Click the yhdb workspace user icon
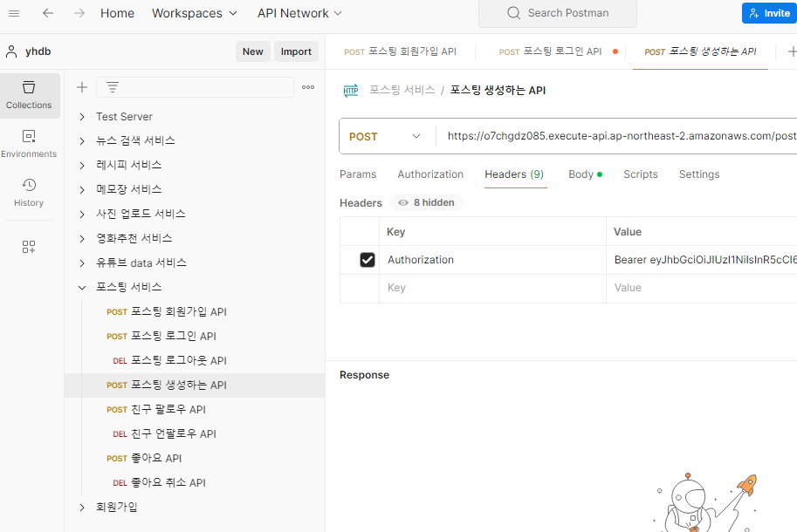Viewport: 797px width, 532px height. click(11, 51)
